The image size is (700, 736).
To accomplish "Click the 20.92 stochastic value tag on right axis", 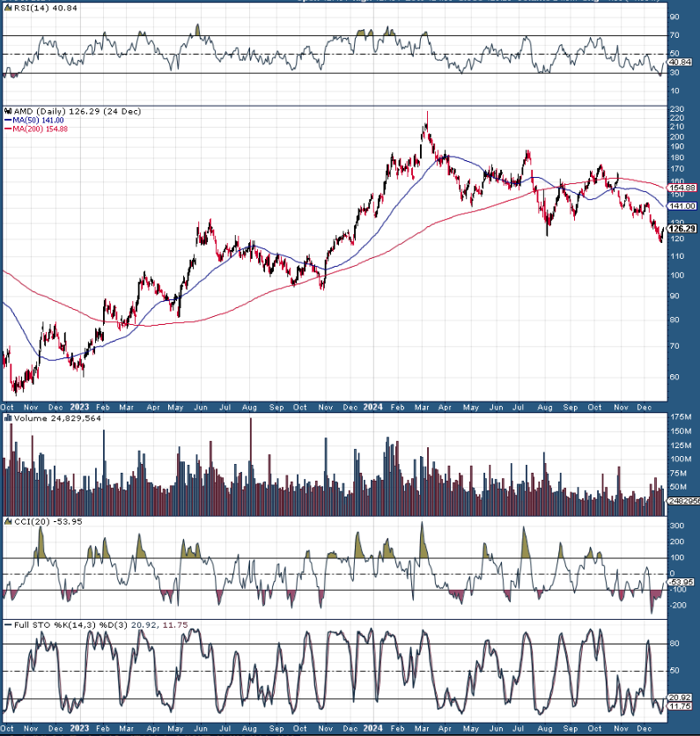I will tap(682, 697).
